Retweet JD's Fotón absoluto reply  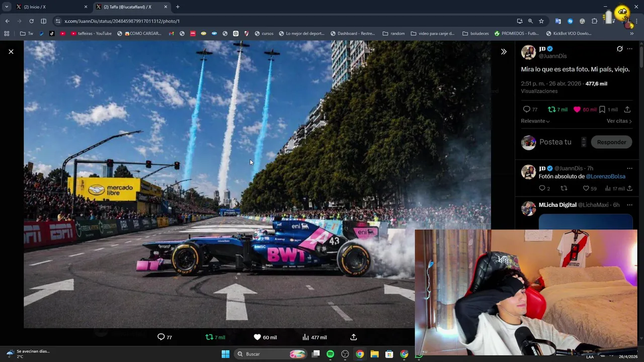(x=564, y=189)
